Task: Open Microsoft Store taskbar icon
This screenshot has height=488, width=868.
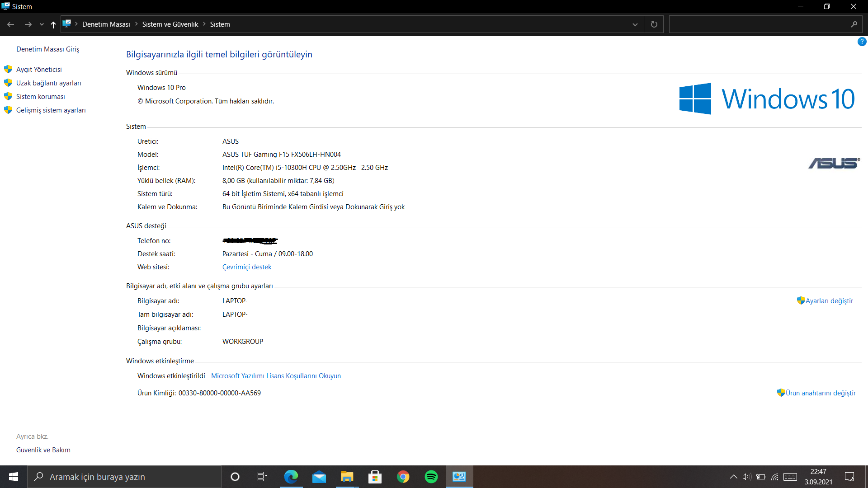Action: [375, 477]
